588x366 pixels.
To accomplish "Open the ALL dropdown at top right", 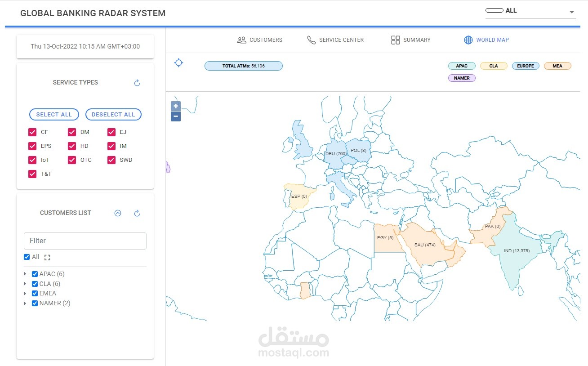I will coord(573,11).
